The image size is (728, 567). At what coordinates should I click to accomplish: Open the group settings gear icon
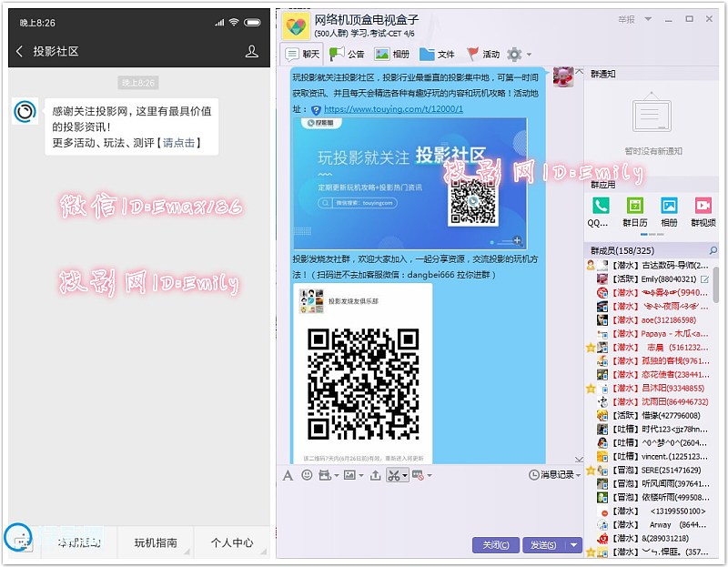514,55
